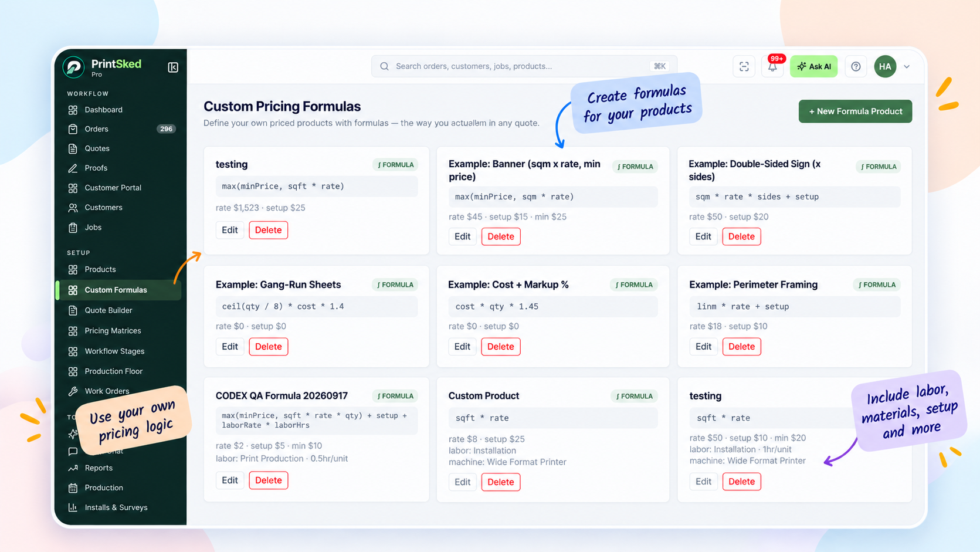Image resolution: width=980 pixels, height=552 pixels.
Task: Click the PrintSked logo icon
Action: [74, 67]
